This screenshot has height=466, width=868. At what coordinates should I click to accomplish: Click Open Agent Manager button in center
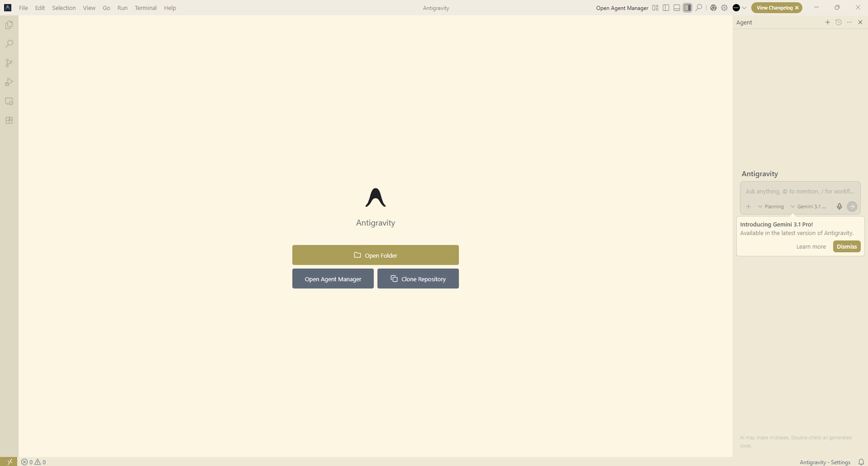click(x=333, y=279)
